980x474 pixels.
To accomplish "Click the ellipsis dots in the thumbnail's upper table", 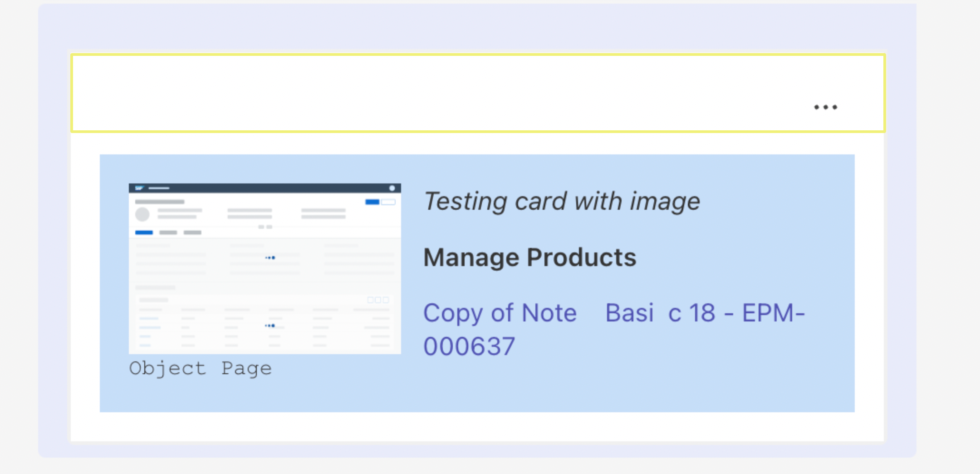I will coord(270,257).
